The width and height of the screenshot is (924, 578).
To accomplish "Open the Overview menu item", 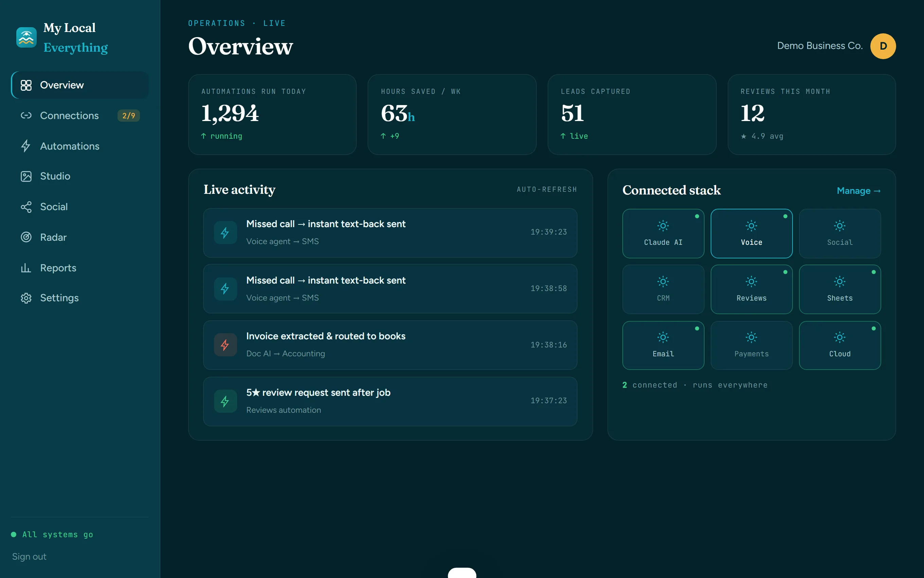I will tap(80, 85).
